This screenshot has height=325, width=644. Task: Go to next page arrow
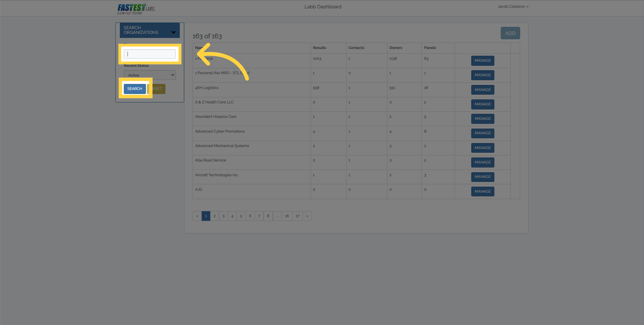point(307,216)
